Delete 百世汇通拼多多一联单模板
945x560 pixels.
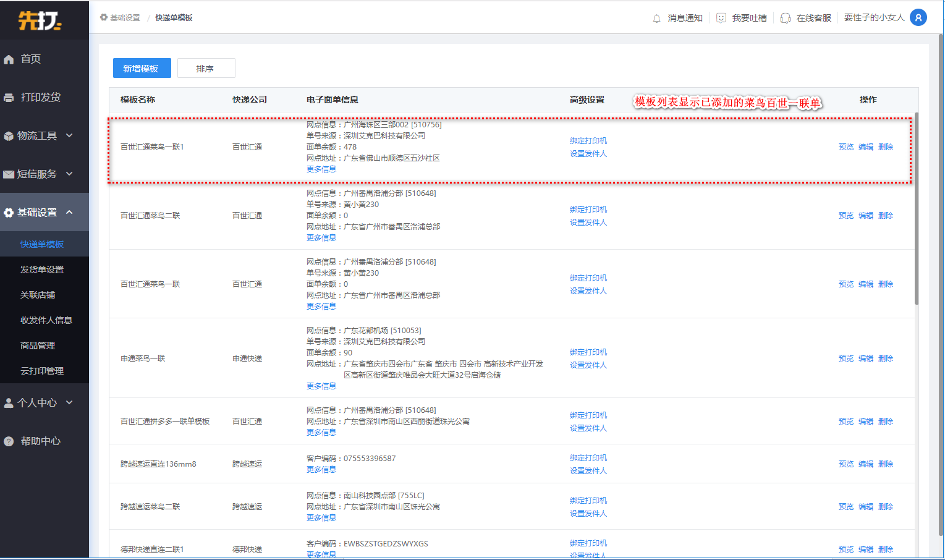coord(886,422)
